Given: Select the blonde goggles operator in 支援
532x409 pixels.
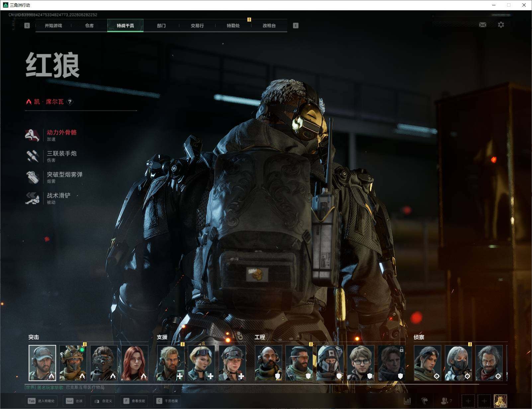Looking at the screenshot, I should pyautogui.click(x=202, y=363).
